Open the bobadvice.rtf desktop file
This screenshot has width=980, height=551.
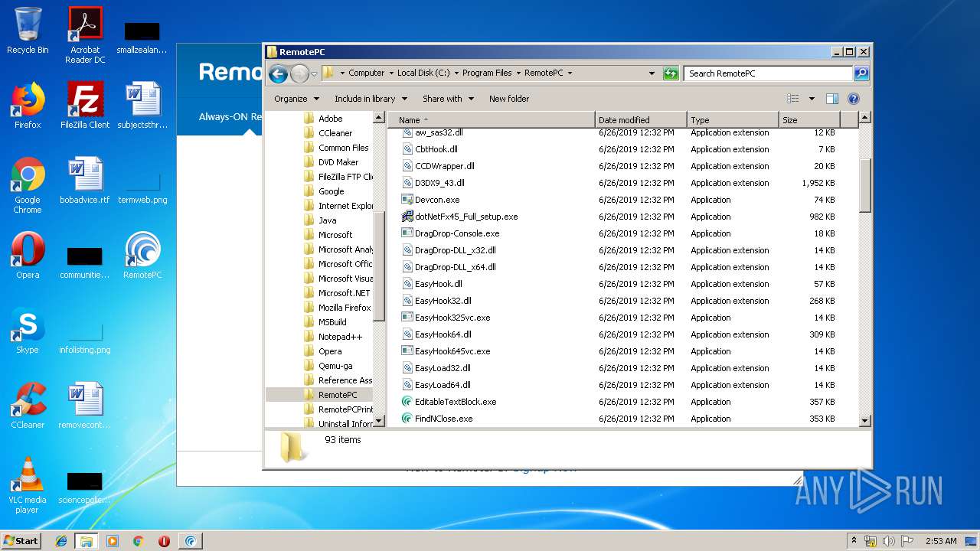click(x=85, y=181)
